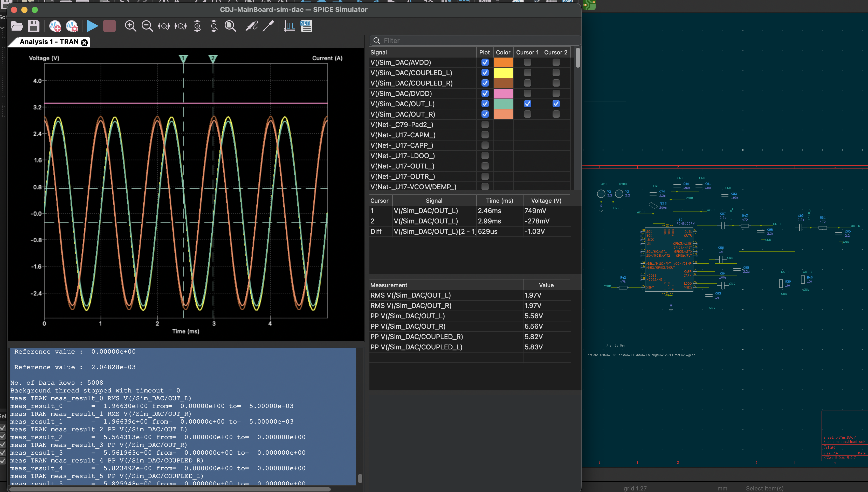
Task: Click the cursor 1 time value 2.46ms
Action: coord(489,211)
